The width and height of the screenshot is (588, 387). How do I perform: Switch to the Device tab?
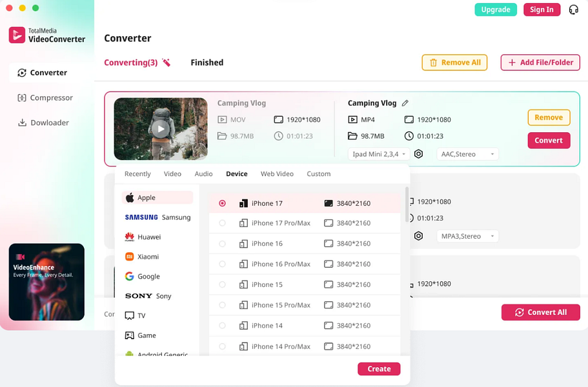tap(237, 174)
